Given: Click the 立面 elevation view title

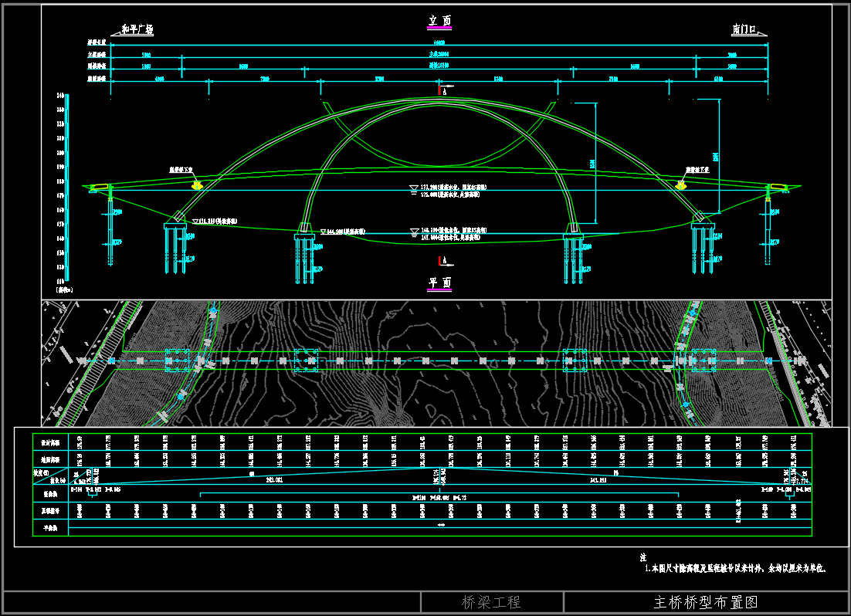Looking at the screenshot, I should 440,21.
